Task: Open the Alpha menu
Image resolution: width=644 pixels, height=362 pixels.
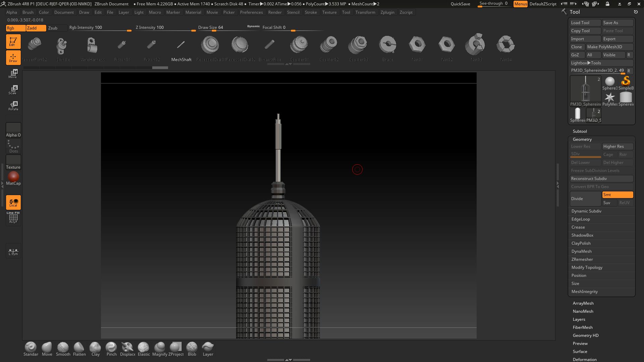Action: (11, 12)
